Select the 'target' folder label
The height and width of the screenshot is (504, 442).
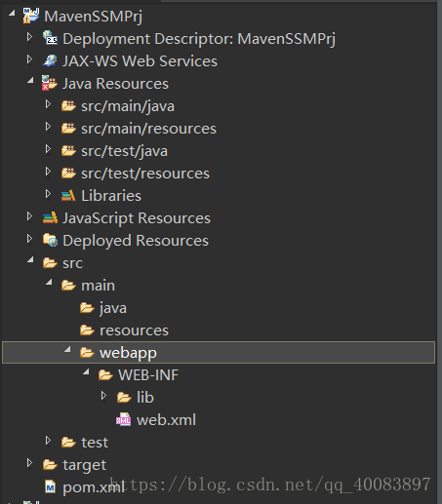pyautogui.click(x=85, y=465)
